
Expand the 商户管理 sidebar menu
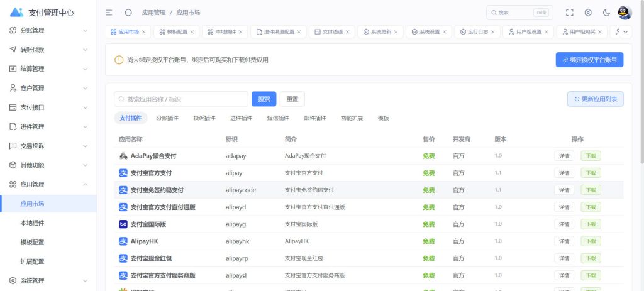85,88
